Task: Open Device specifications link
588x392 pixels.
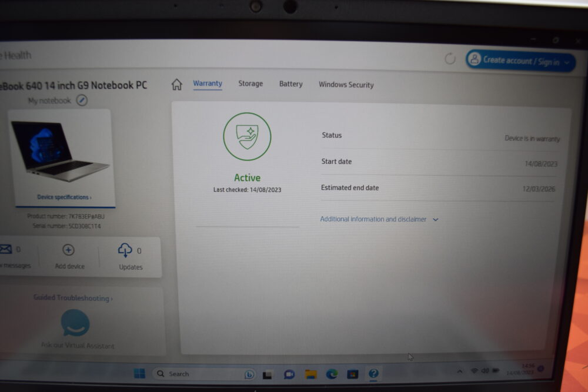Action: tap(64, 197)
